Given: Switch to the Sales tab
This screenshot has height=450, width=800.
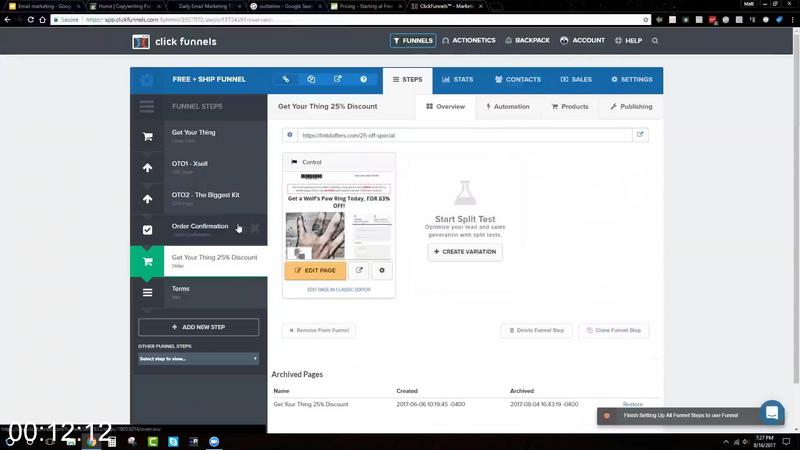Looking at the screenshot, I should 576,80.
